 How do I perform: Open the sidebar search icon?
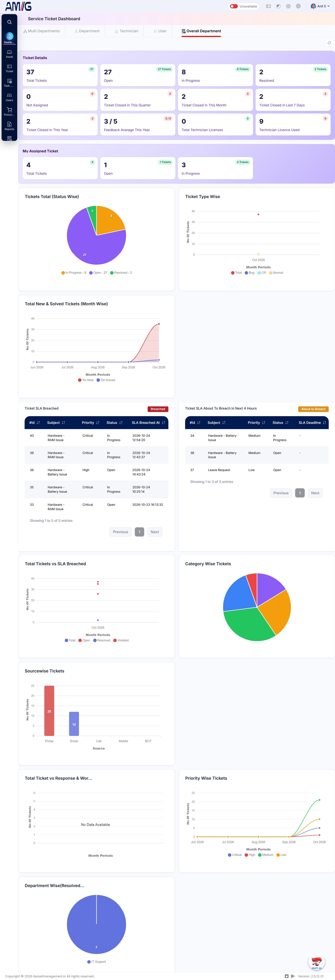click(10, 22)
